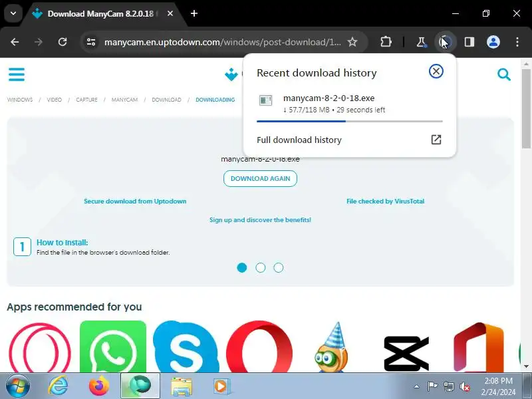Click the download progress bar

tap(350, 121)
